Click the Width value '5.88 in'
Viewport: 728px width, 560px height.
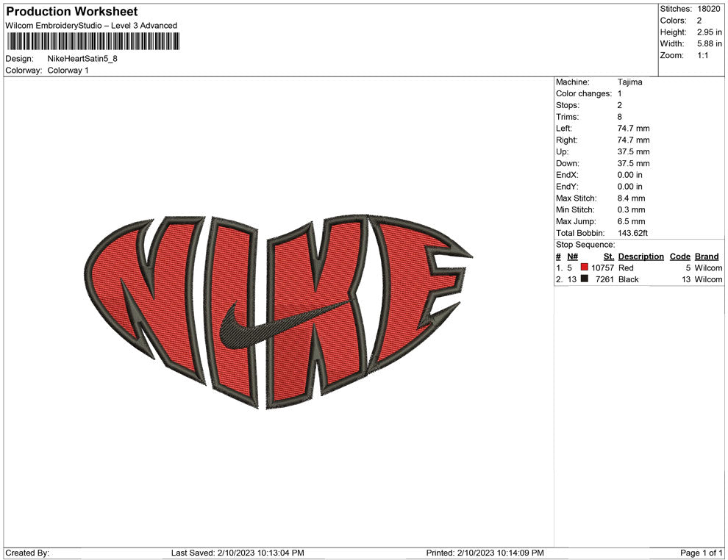tap(709, 43)
